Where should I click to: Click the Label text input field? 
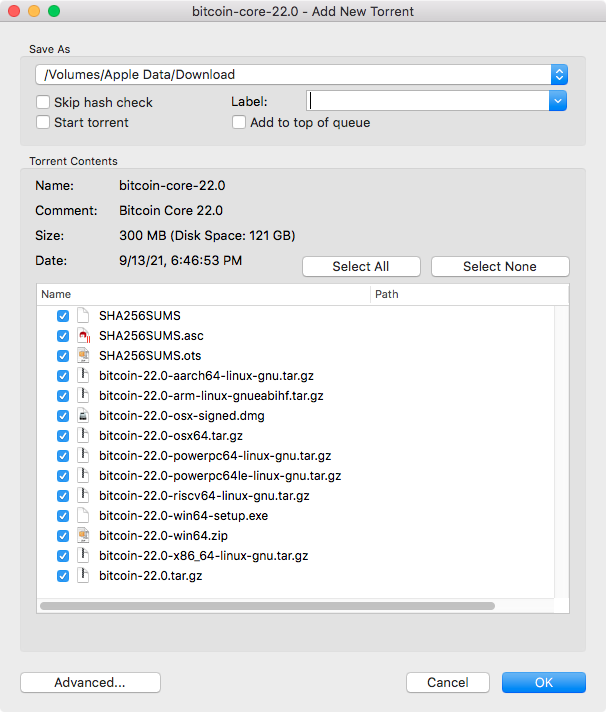point(428,101)
